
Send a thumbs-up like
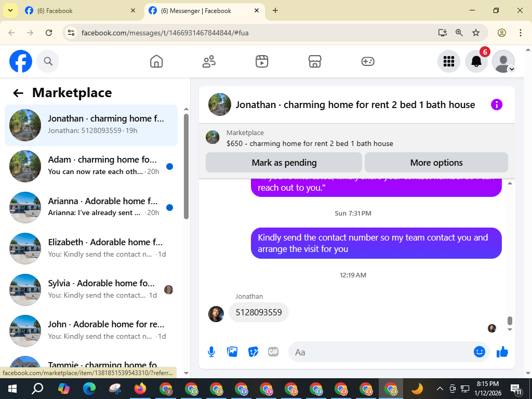tap(502, 352)
